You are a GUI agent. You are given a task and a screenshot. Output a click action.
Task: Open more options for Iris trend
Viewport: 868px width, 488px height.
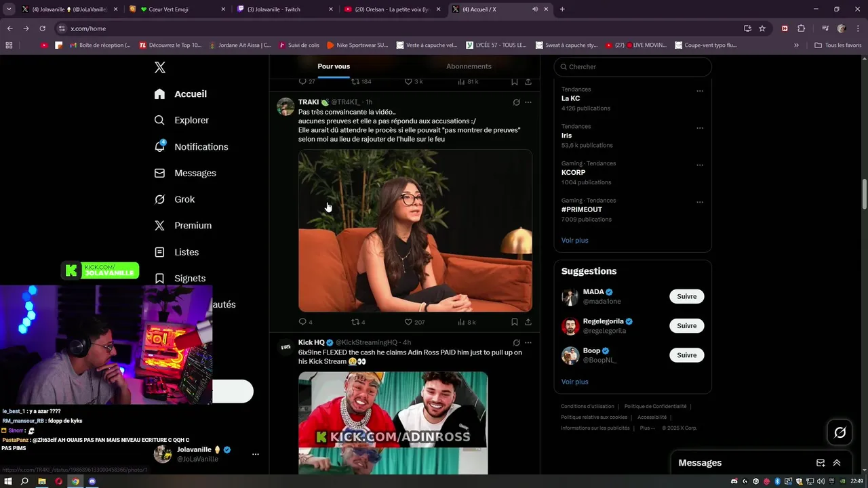point(700,128)
